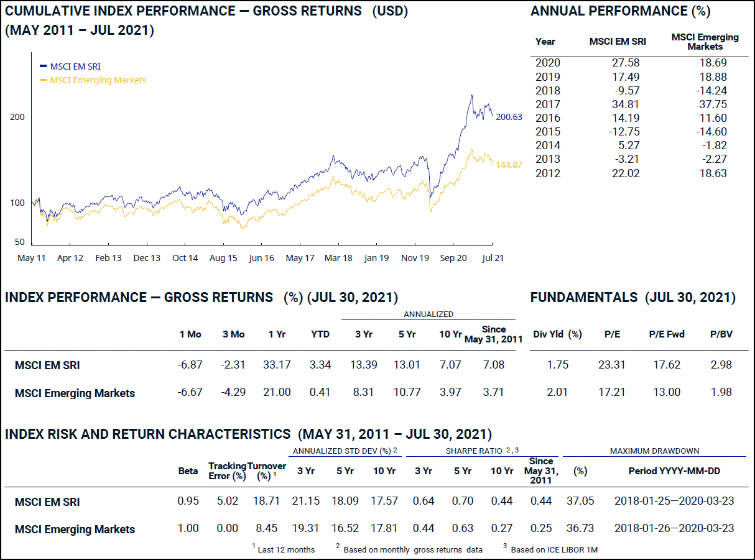This screenshot has width=755, height=560.
Task: Click MSCI EM SRI 2017 return 34.81
Action: click(626, 104)
